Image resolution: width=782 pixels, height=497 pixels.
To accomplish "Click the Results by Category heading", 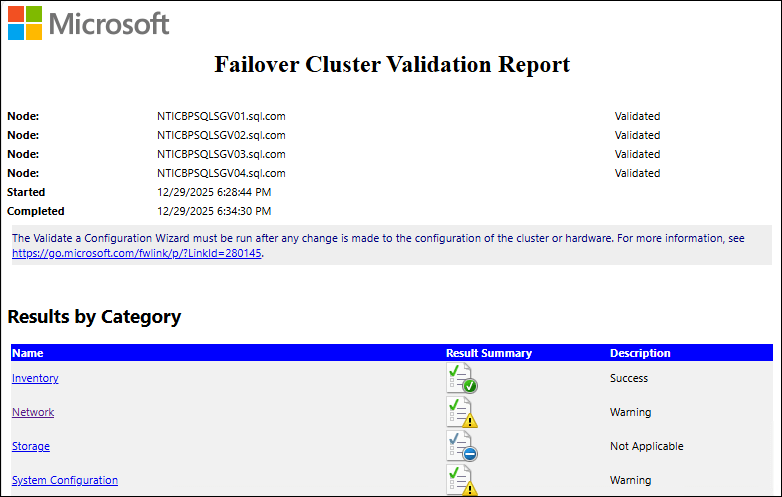I will click(94, 317).
